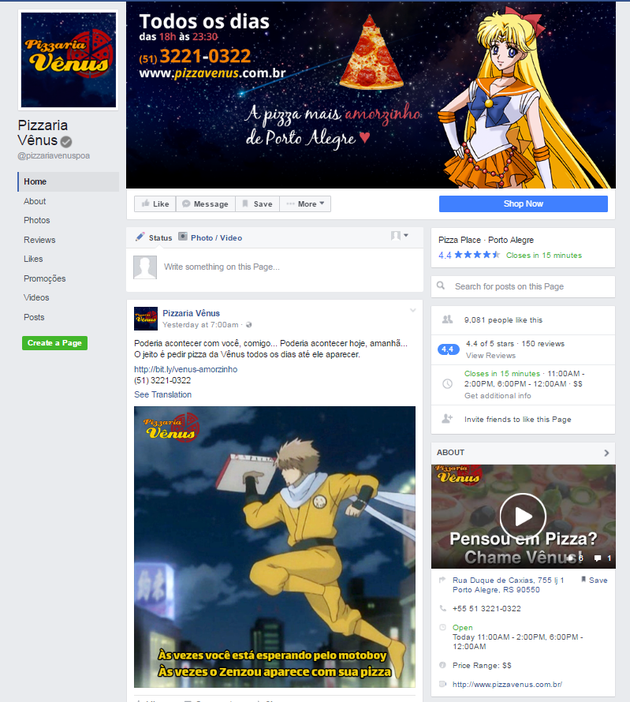Screen dimensions: 630x702
Task: Open the About section in sidebar
Action: tap(35, 201)
